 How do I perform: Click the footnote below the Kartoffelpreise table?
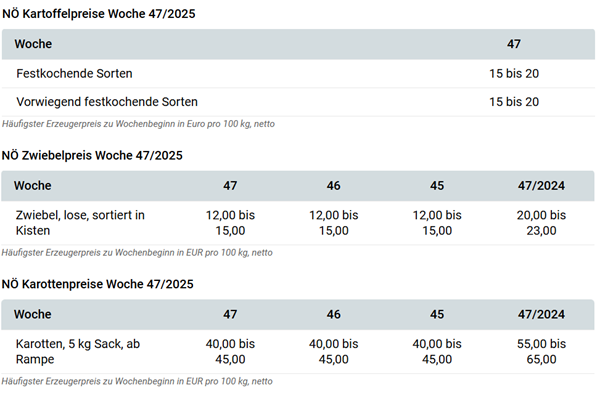[138, 124]
